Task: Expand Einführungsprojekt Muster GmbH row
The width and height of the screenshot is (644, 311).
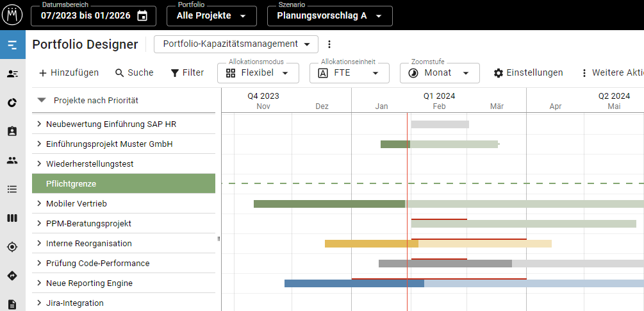Action: tap(39, 144)
